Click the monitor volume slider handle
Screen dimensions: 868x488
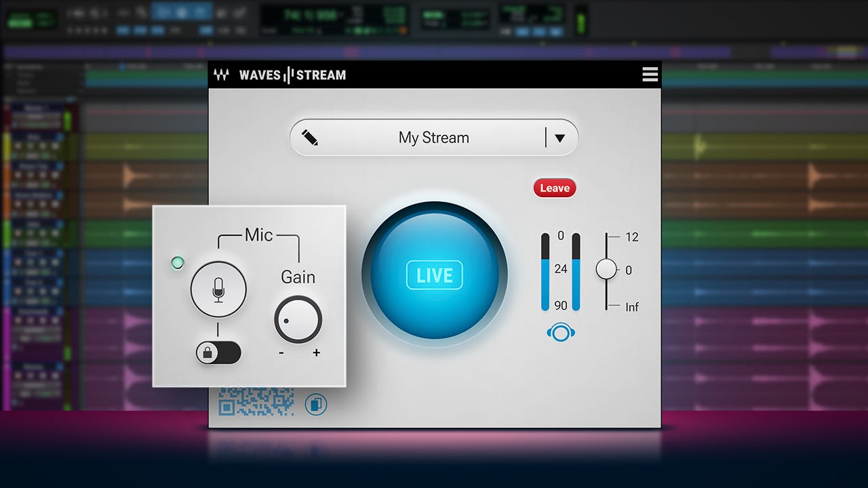[x=606, y=269]
